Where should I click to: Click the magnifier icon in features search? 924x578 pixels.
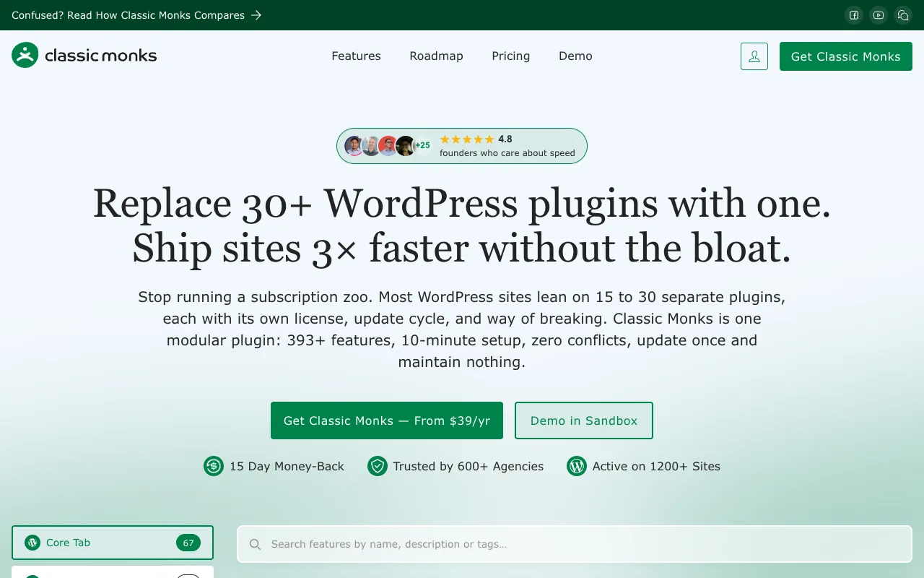[255, 544]
